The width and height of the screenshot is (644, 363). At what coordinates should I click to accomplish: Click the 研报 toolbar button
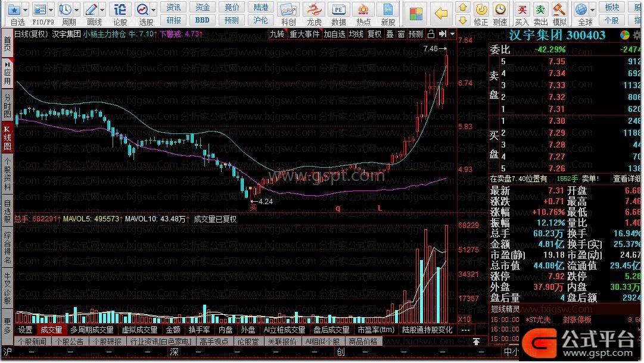point(173,20)
